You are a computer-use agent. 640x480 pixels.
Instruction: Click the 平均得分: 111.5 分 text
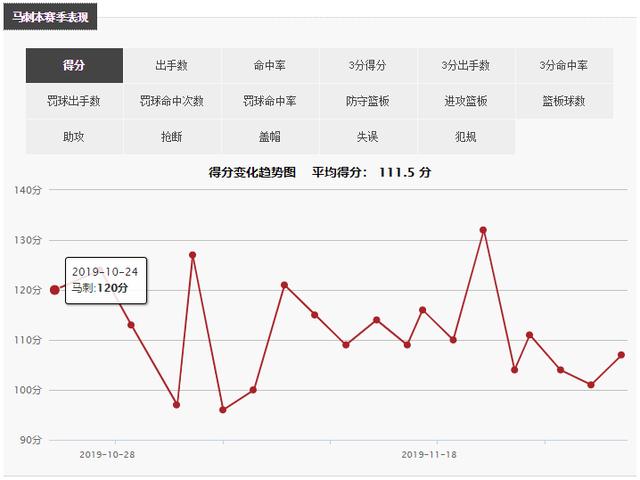(x=371, y=172)
